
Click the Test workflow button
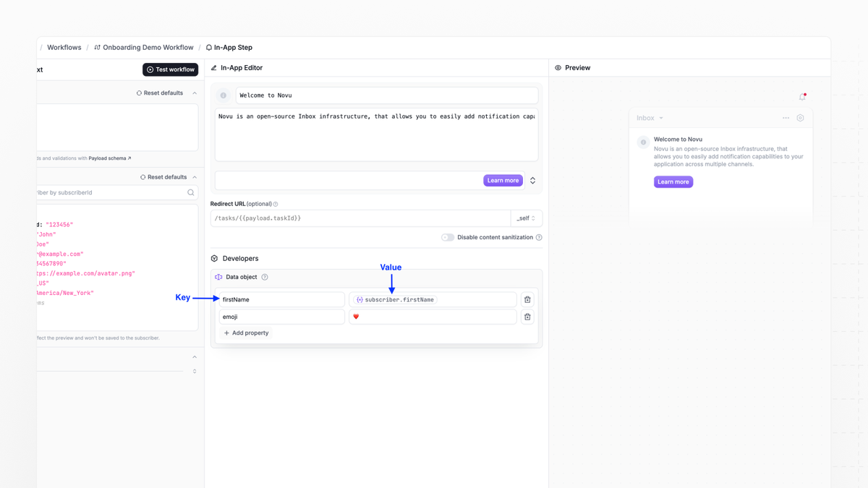coord(170,69)
